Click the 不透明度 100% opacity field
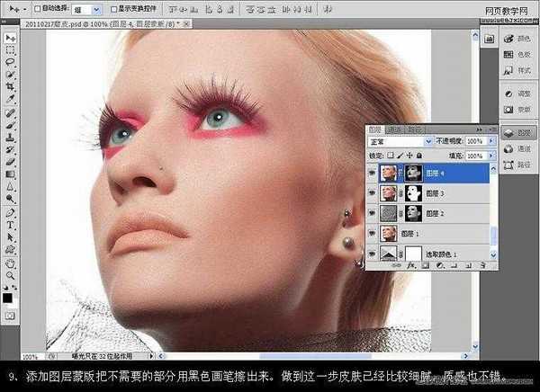Viewport: 540px width, 392px height. tap(477, 141)
